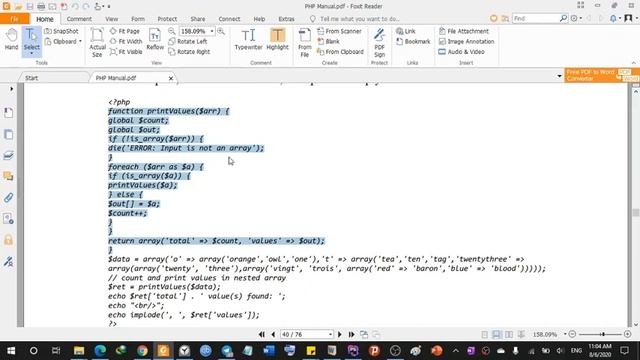Screen dimensions: 640x360
Task: Click the Find search box
Action: click(x=536, y=18)
